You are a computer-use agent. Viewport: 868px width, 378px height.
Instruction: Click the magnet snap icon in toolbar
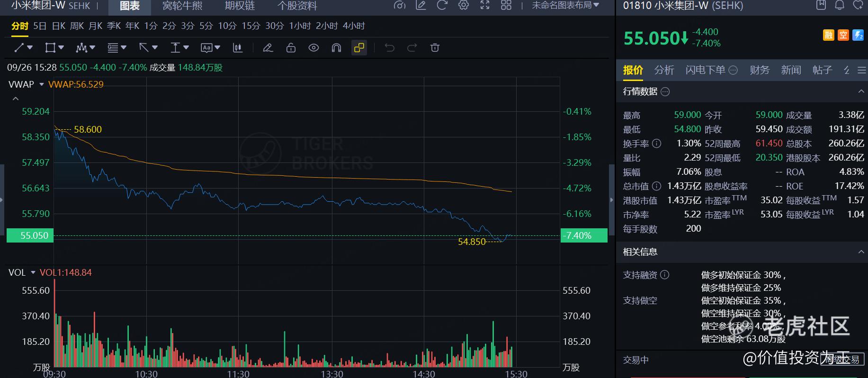click(336, 48)
